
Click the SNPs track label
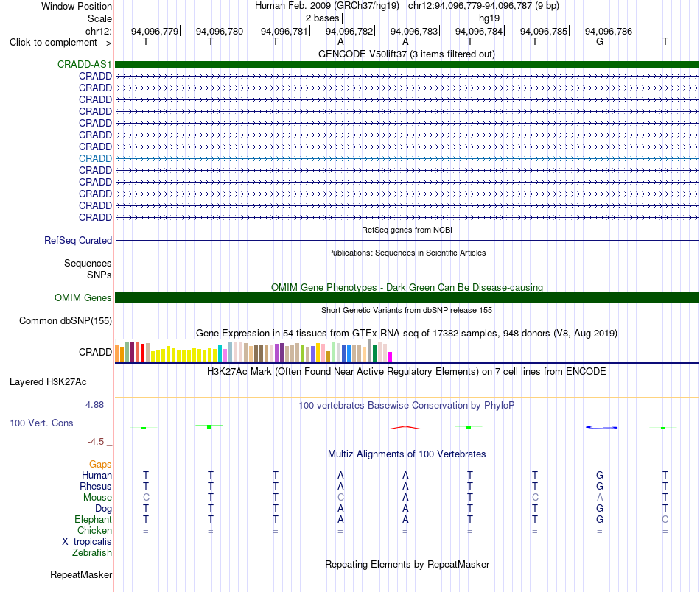pyautogui.click(x=99, y=275)
